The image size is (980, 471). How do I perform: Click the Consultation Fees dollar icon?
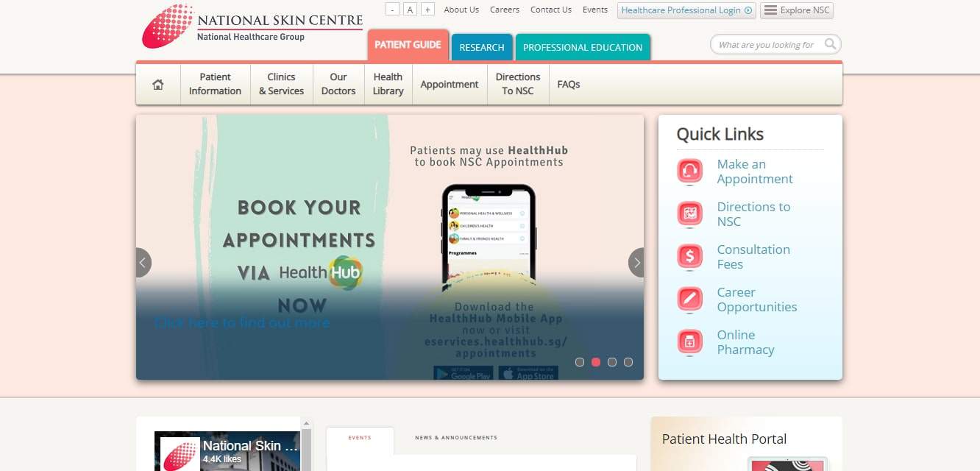pos(689,257)
